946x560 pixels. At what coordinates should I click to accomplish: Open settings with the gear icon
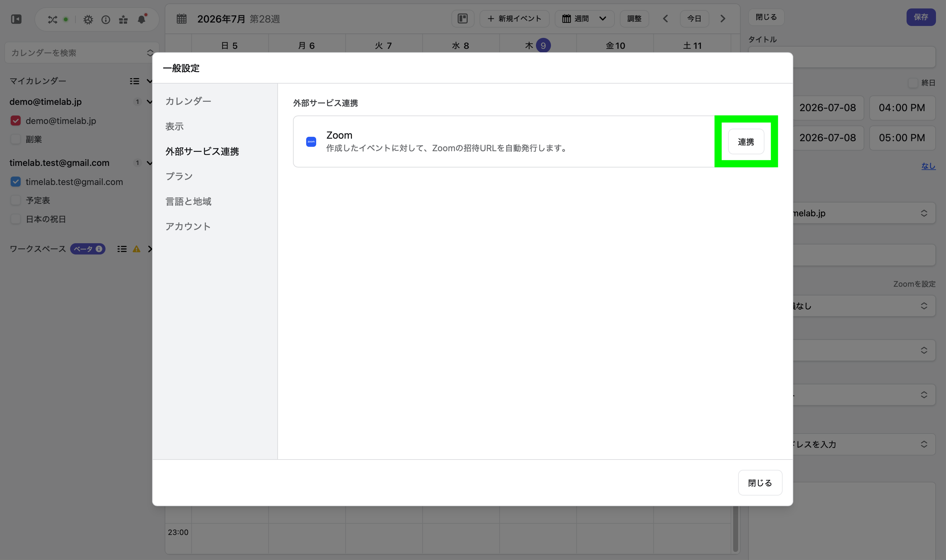click(88, 19)
